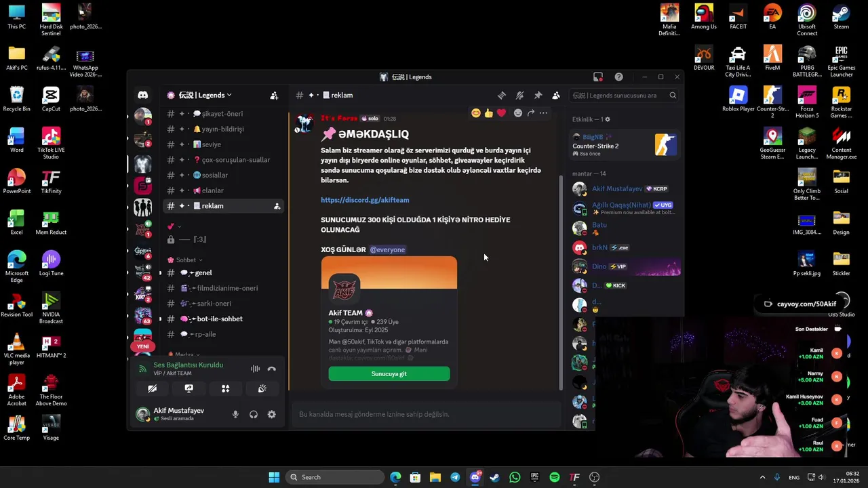The width and height of the screenshot is (868, 488).
Task: Click share screen button in voice panel
Action: click(189, 388)
